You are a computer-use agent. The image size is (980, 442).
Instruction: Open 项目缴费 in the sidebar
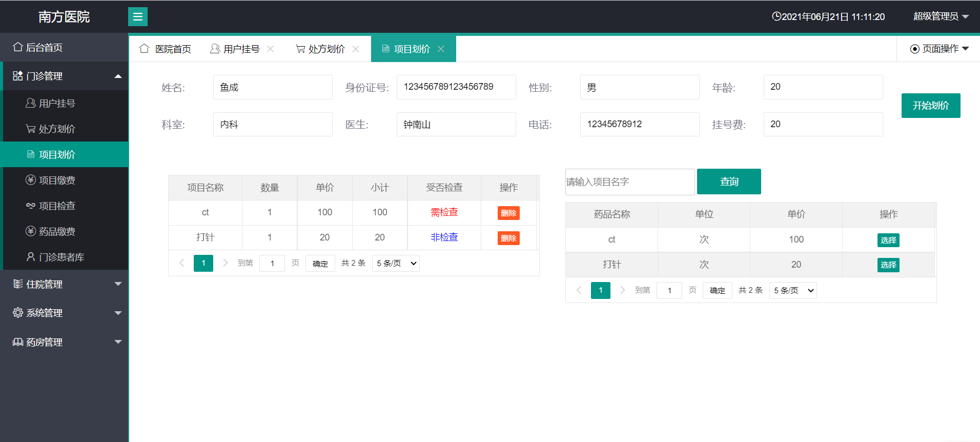pos(64,180)
